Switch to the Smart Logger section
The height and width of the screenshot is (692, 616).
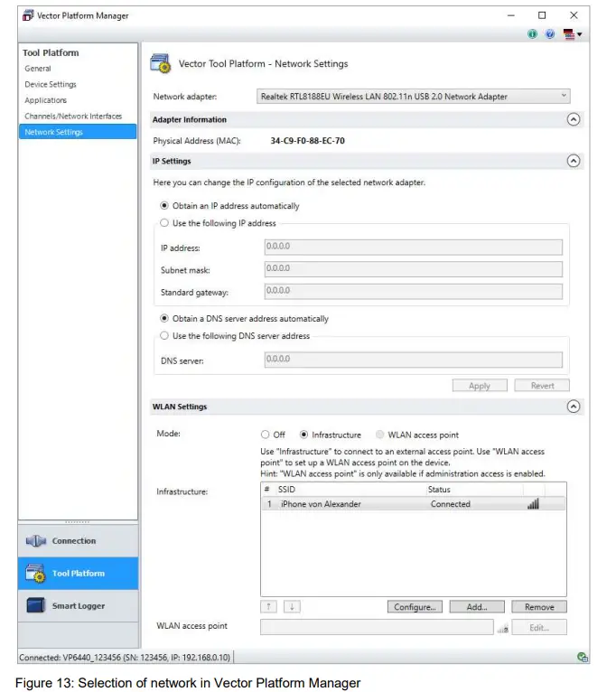click(x=78, y=605)
